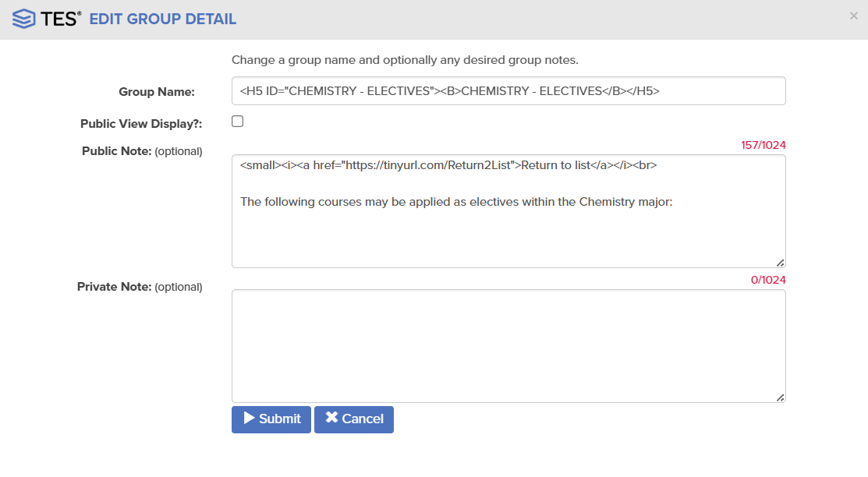Click the play arrow icon on Submit

(249, 419)
